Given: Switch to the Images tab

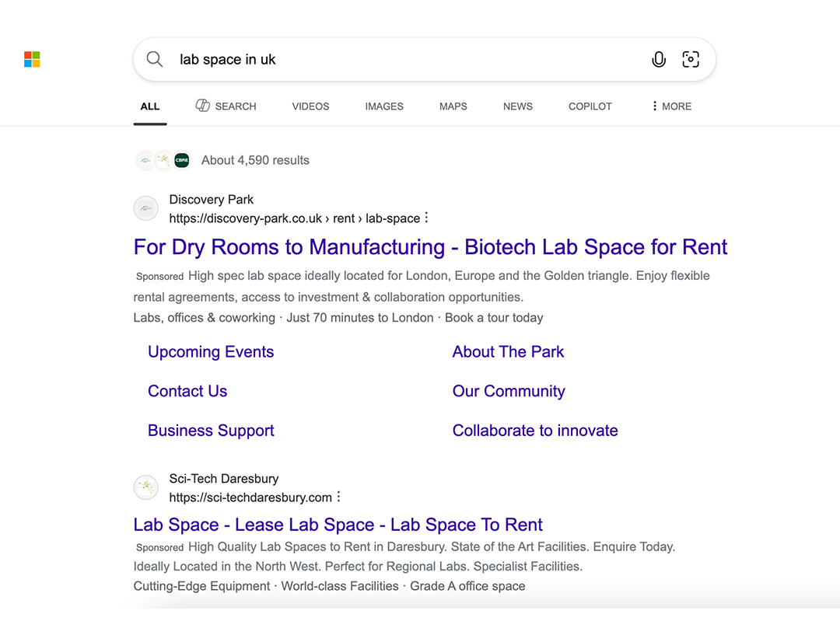Looking at the screenshot, I should [x=384, y=106].
